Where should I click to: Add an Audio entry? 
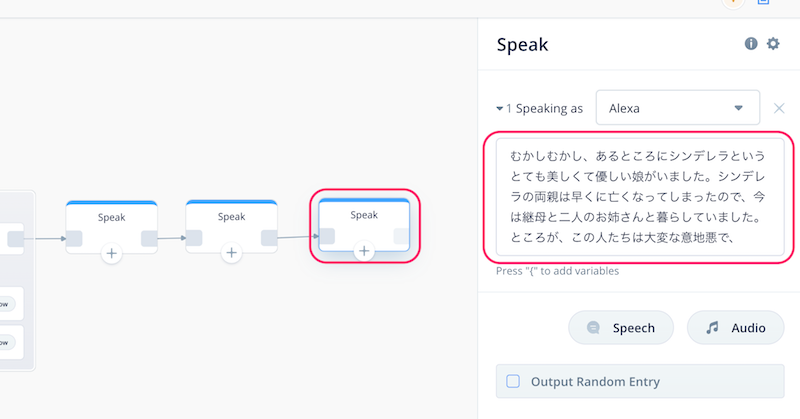pyautogui.click(x=735, y=328)
